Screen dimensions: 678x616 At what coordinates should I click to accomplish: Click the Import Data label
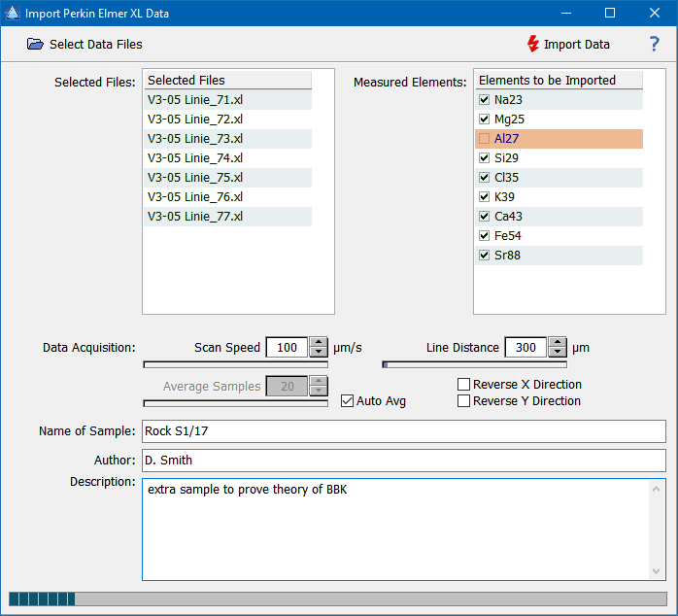576,44
